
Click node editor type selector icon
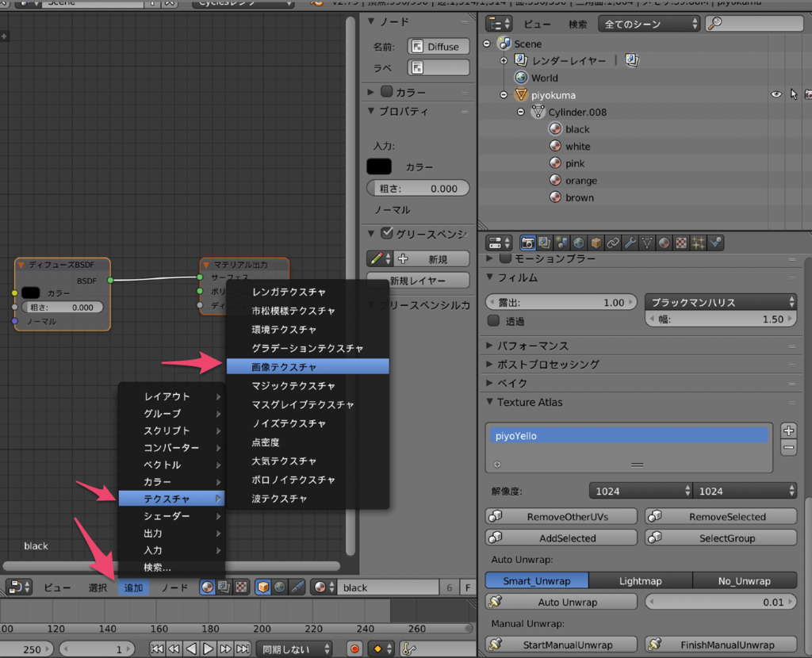(x=19, y=587)
